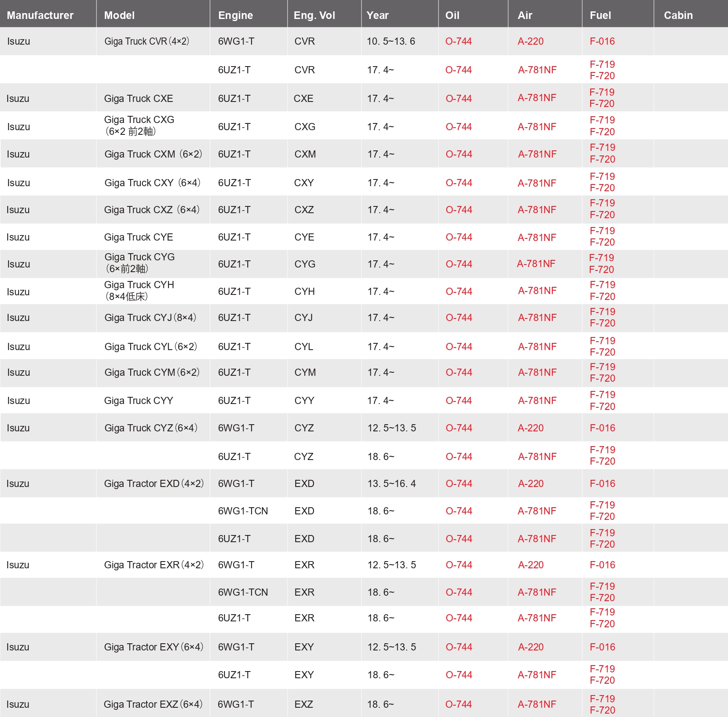This screenshot has height=717, width=728.
Task: Select the Giga Tractor EXR (4×2) cell
Action: (154, 565)
